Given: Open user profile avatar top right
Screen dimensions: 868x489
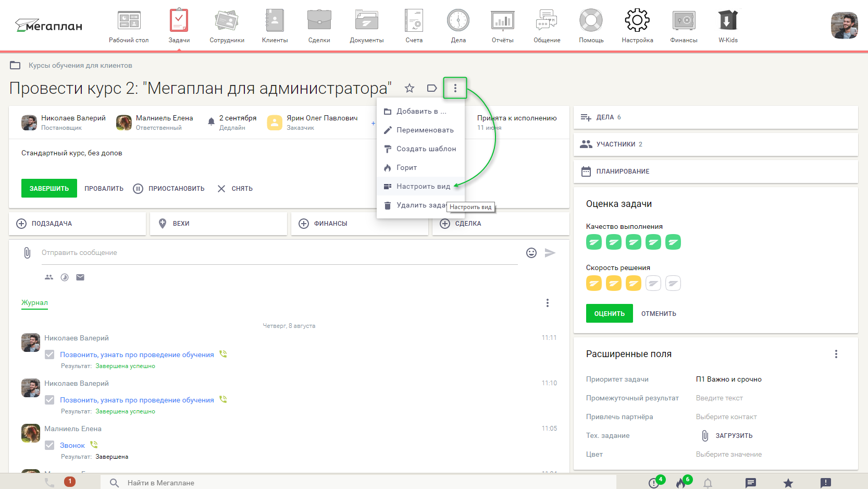Looking at the screenshot, I should coord(845,26).
